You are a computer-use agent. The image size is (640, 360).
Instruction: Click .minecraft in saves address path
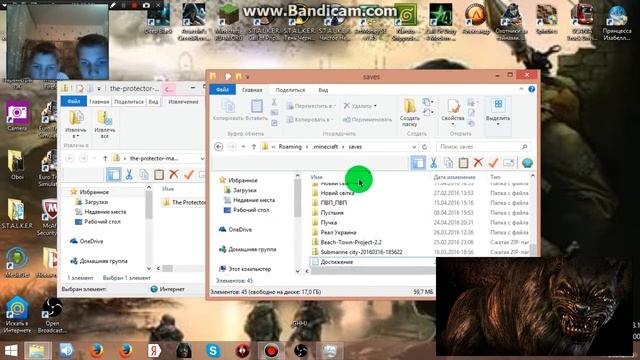point(325,147)
